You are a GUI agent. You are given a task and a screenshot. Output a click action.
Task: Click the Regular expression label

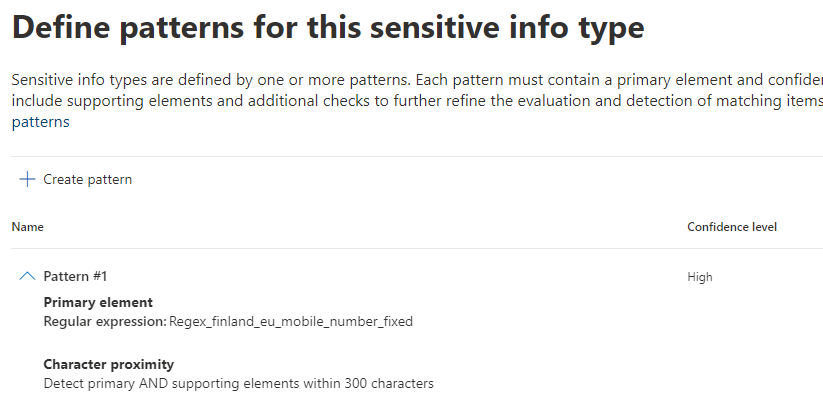[x=104, y=322]
